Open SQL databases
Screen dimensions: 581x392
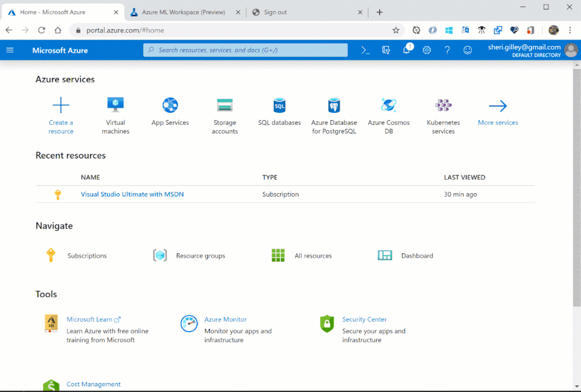tap(279, 106)
